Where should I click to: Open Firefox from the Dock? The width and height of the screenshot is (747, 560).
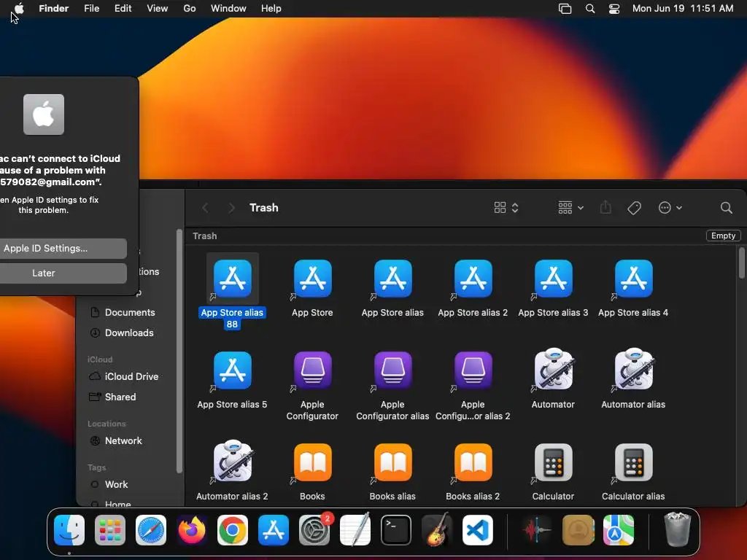point(192,530)
